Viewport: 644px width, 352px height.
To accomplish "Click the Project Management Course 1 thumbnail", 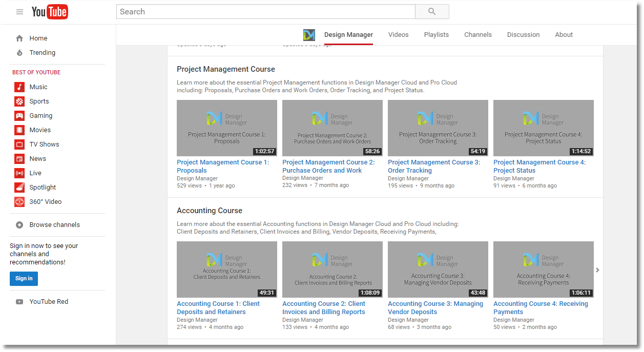I will (226, 128).
